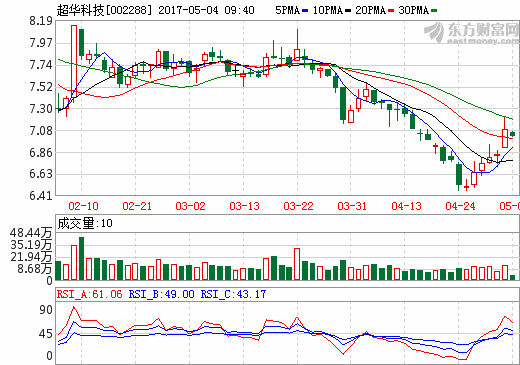Image resolution: width=520 pixels, height=365 pixels.
Task: Click the 7.52 price axis label
Action: tap(41, 87)
